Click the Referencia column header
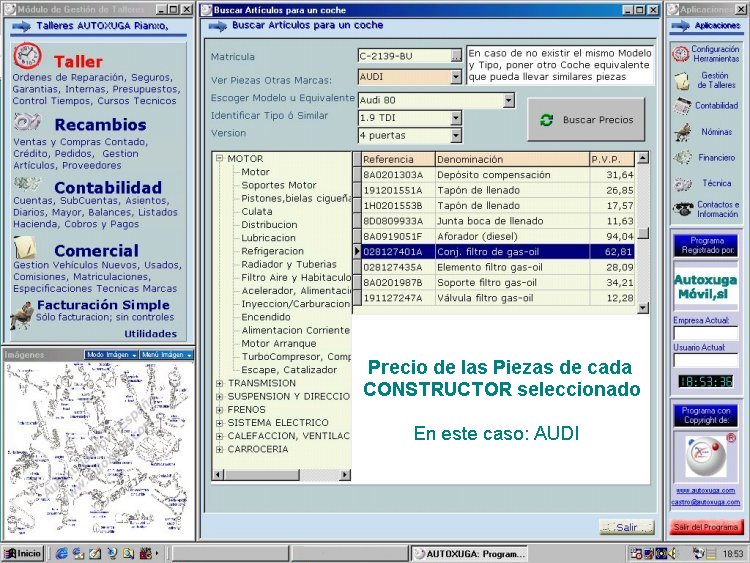The width and height of the screenshot is (750, 563). pos(398,159)
